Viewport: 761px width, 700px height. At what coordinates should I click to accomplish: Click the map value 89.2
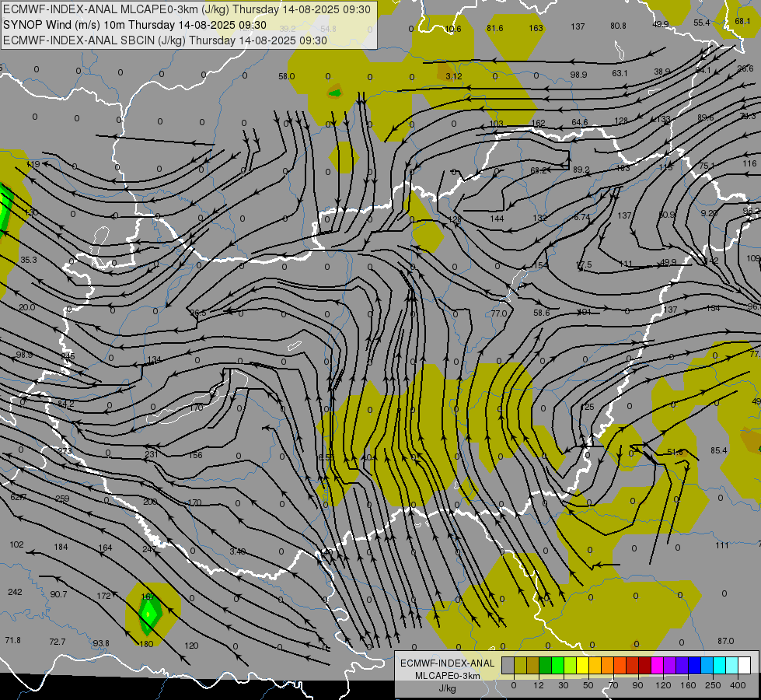(x=581, y=170)
